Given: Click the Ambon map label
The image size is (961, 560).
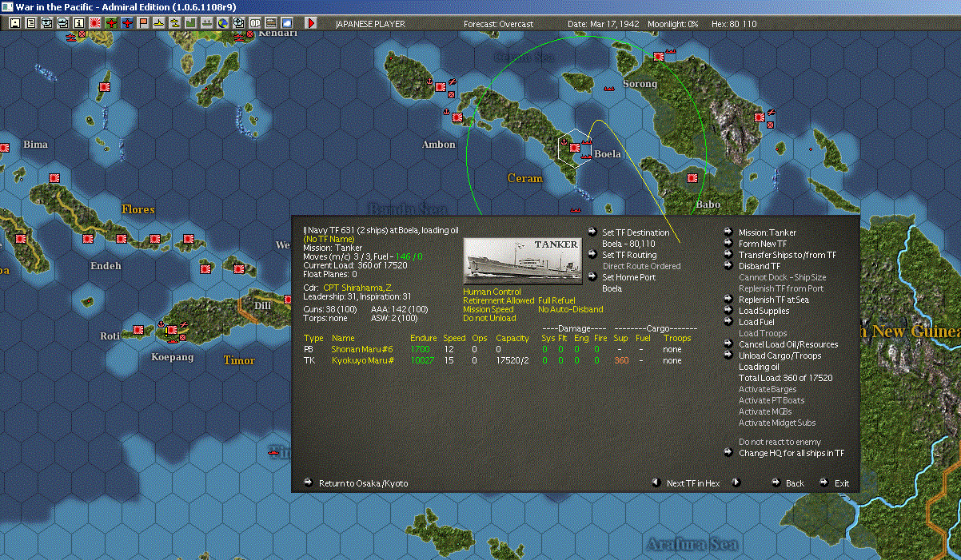Looking at the screenshot, I should [x=439, y=145].
